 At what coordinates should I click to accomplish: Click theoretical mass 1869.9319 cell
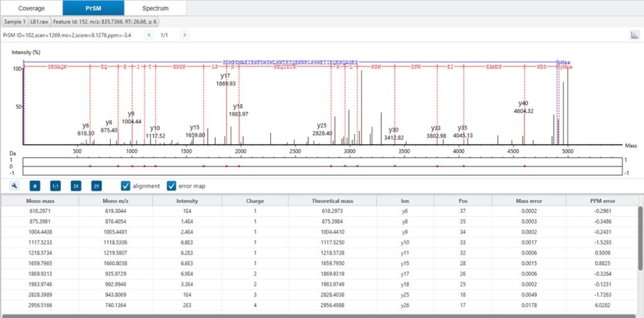(x=332, y=274)
